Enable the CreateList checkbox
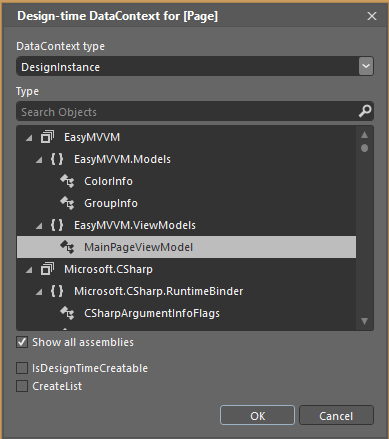389x439 pixels. pyautogui.click(x=22, y=386)
